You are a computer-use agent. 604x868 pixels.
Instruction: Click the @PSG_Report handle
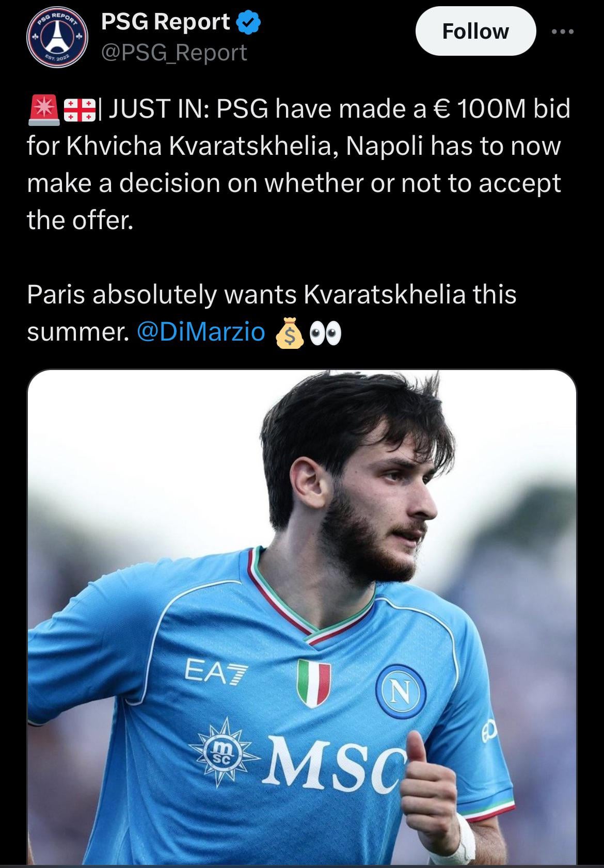[174, 53]
